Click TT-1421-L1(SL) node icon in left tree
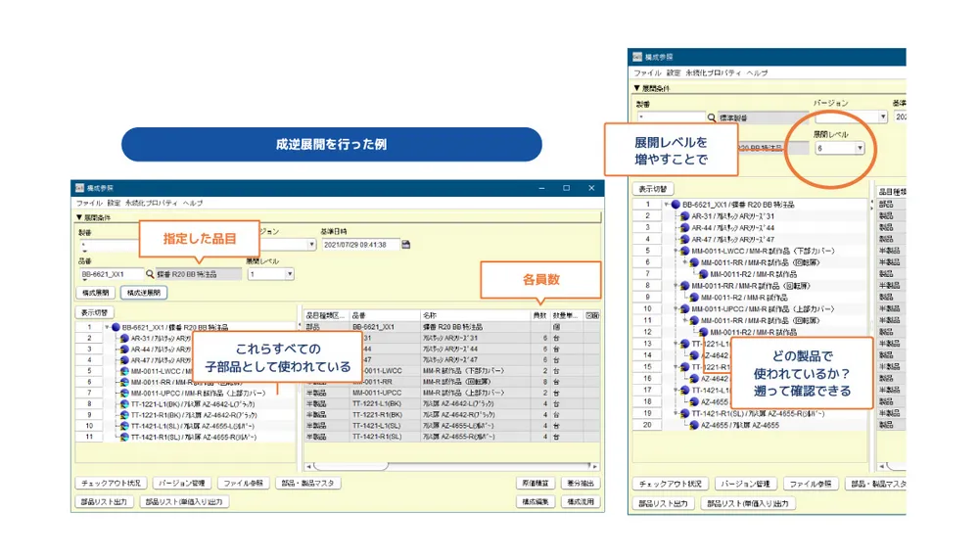979x560 pixels. (x=124, y=426)
